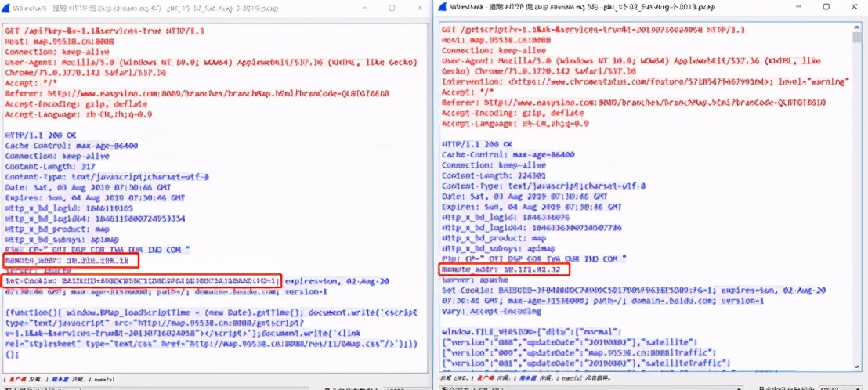
Task: Click the Content-Type line in right window
Action: pyautogui.click(x=543, y=186)
